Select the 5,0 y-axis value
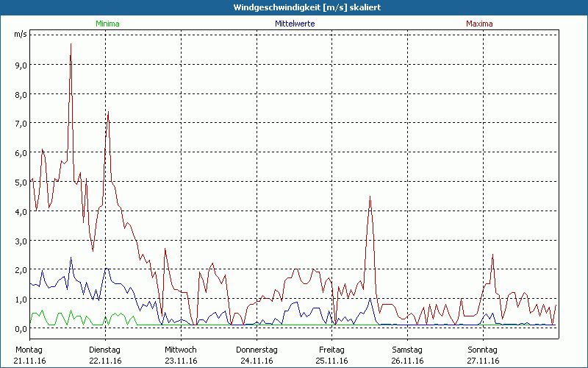 coord(21,182)
